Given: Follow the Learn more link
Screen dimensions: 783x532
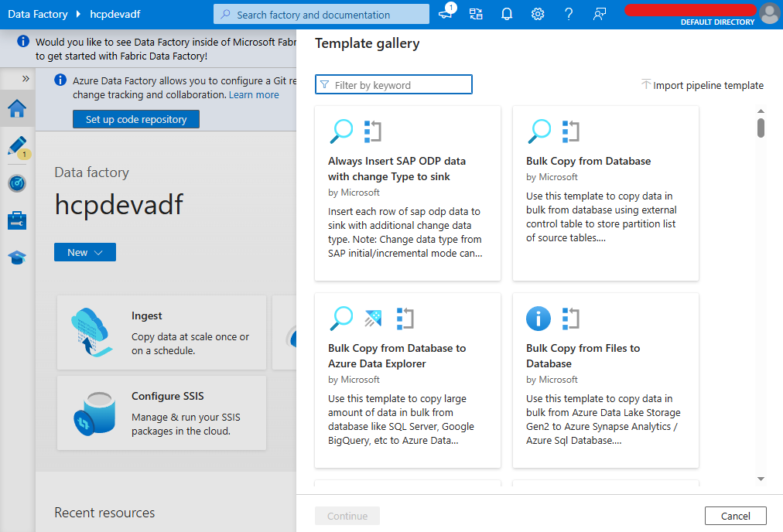Looking at the screenshot, I should pos(254,95).
